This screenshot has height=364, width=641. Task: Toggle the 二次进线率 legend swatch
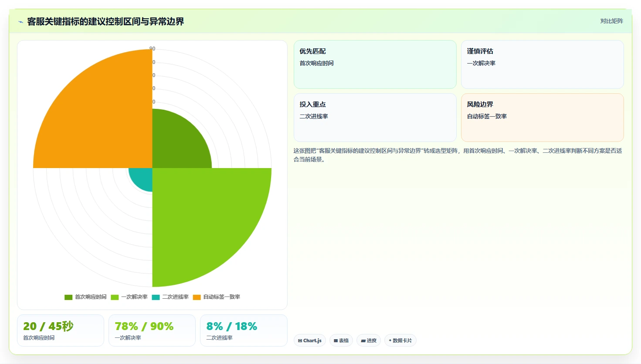156,297
